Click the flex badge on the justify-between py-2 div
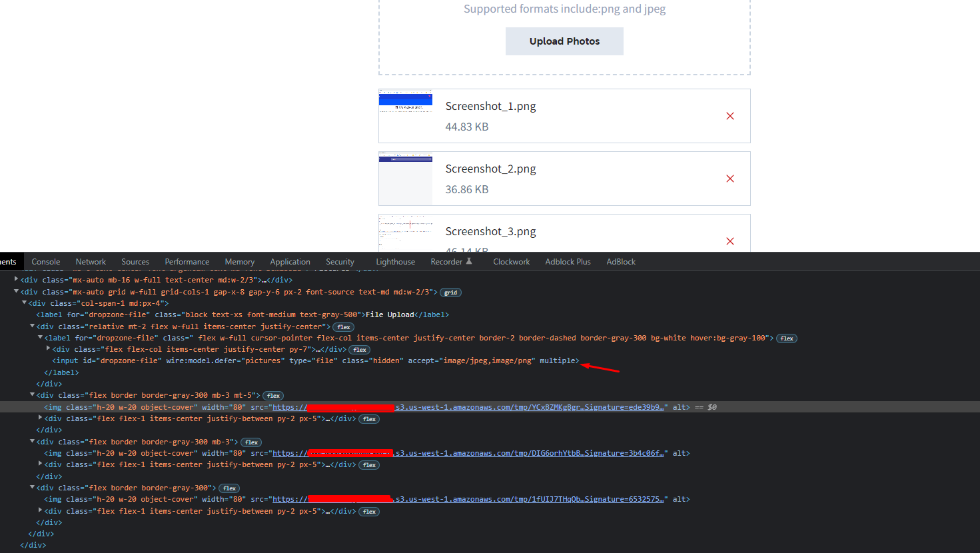Image resolution: width=980 pixels, height=553 pixels. [368, 418]
